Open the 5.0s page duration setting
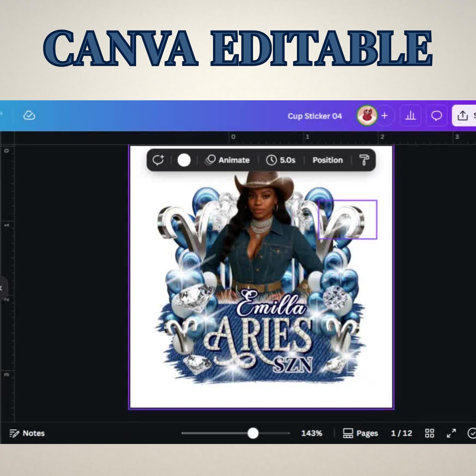Screen dimensions: 476x476 pyautogui.click(x=281, y=160)
